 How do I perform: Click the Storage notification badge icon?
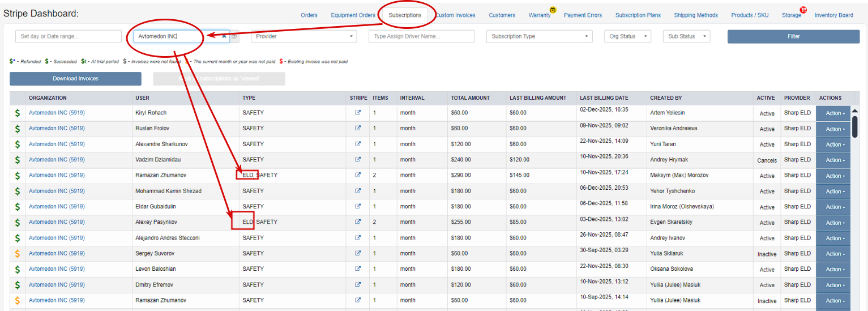[803, 10]
